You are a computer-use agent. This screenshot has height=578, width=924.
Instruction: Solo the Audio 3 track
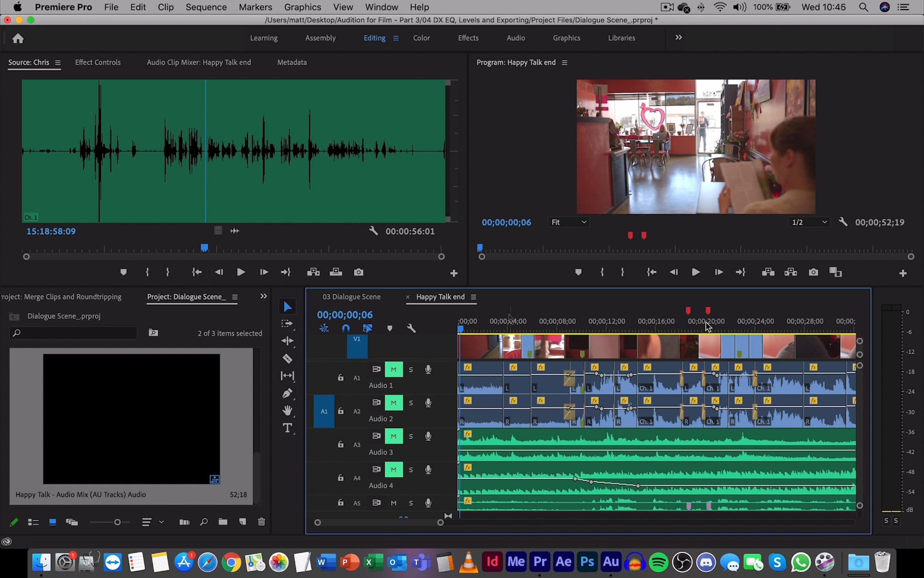click(x=411, y=436)
